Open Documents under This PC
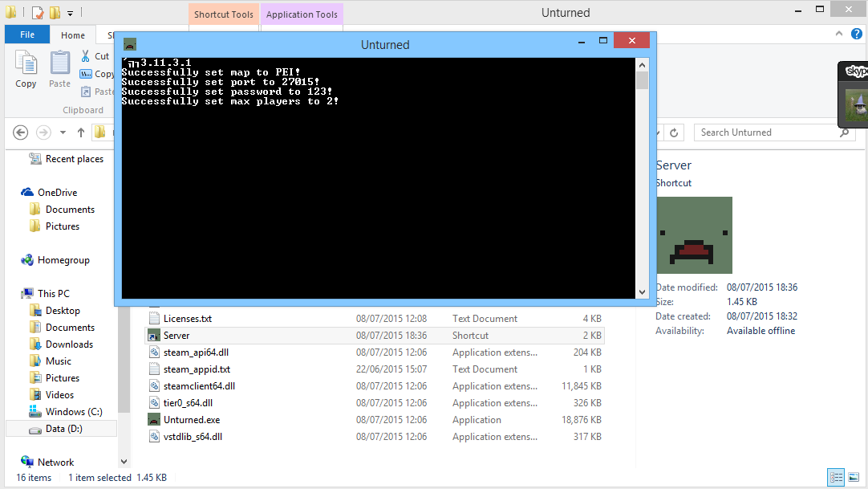Screen dimensions: 868x489 tap(70, 328)
